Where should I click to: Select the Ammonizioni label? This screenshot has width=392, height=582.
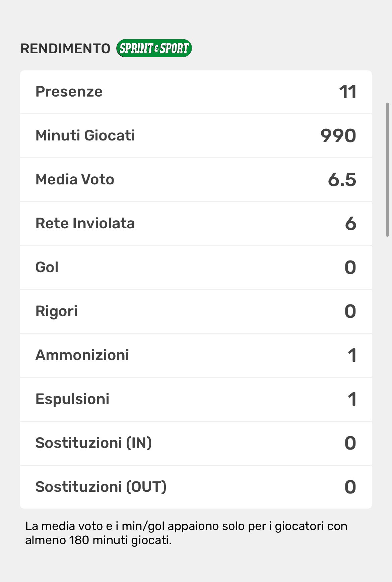82,355
